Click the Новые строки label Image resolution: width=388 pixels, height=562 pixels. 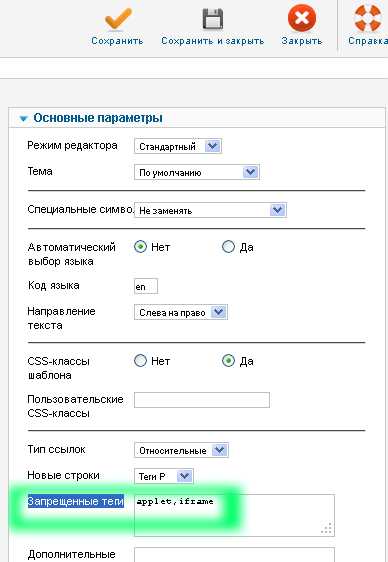click(x=63, y=475)
